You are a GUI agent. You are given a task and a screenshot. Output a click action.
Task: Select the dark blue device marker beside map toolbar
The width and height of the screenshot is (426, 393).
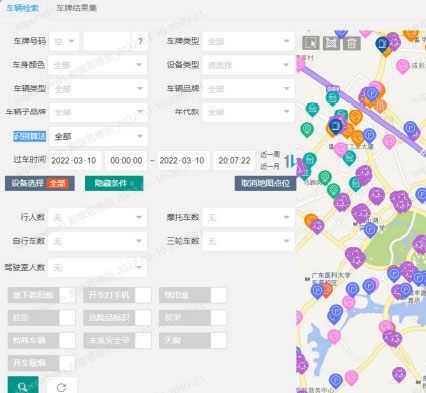383,45
